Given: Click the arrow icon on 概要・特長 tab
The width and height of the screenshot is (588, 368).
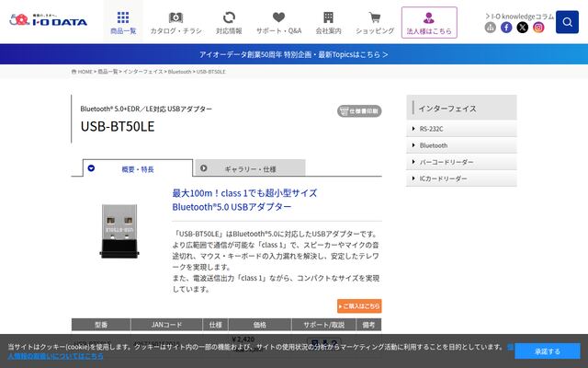Looking at the screenshot, I should pyautogui.click(x=91, y=168).
